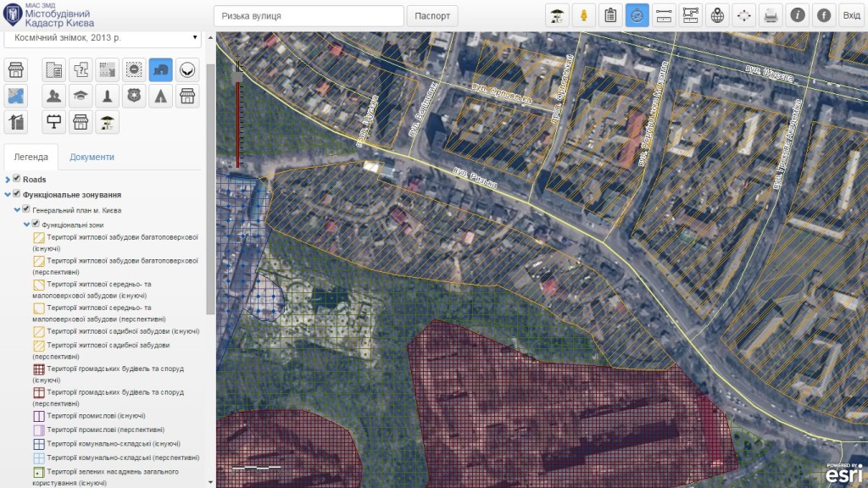868x488 pixels.
Task: Click the construction crane layer icon
Action: (15, 122)
